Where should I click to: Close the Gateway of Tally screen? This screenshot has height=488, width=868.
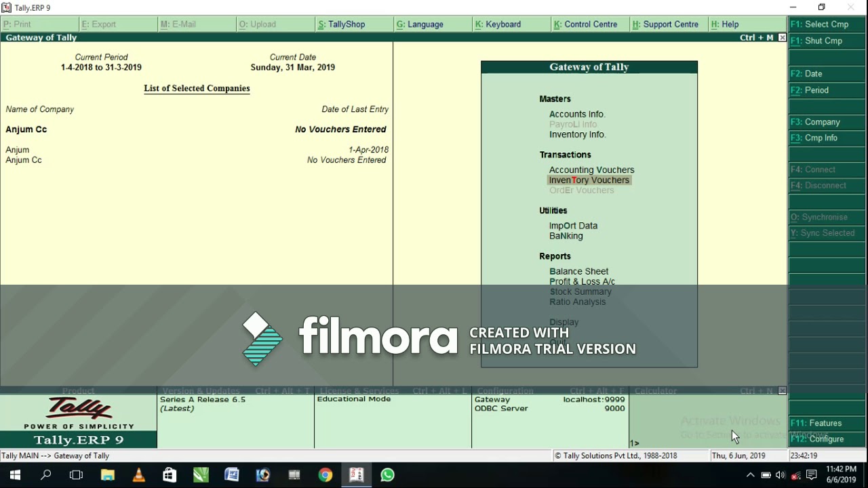782,38
